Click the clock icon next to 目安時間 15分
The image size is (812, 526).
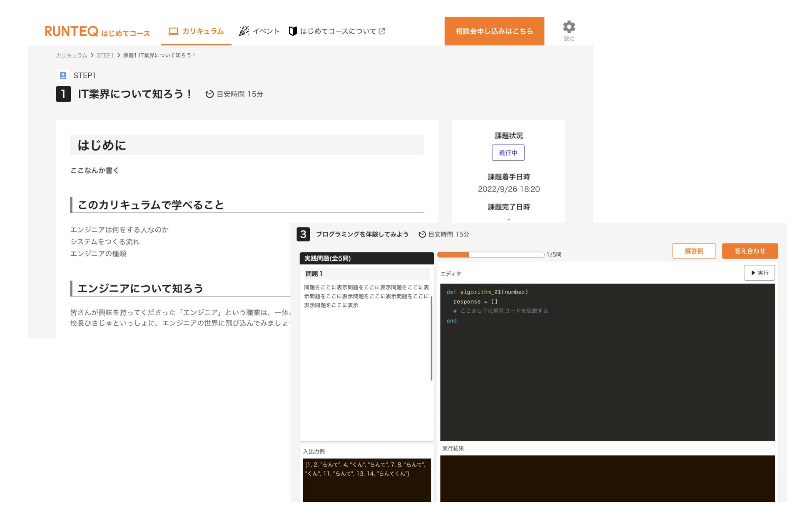click(209, 94)
